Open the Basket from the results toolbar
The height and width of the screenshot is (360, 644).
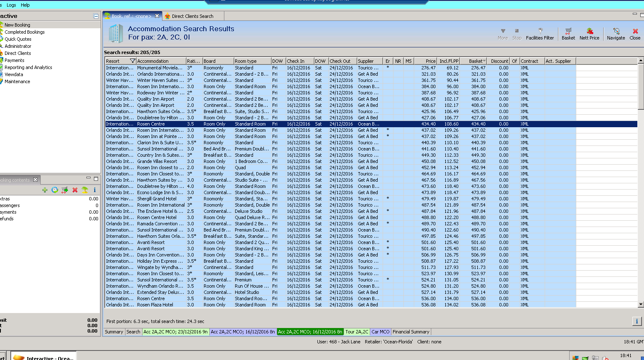coord(568,34)
